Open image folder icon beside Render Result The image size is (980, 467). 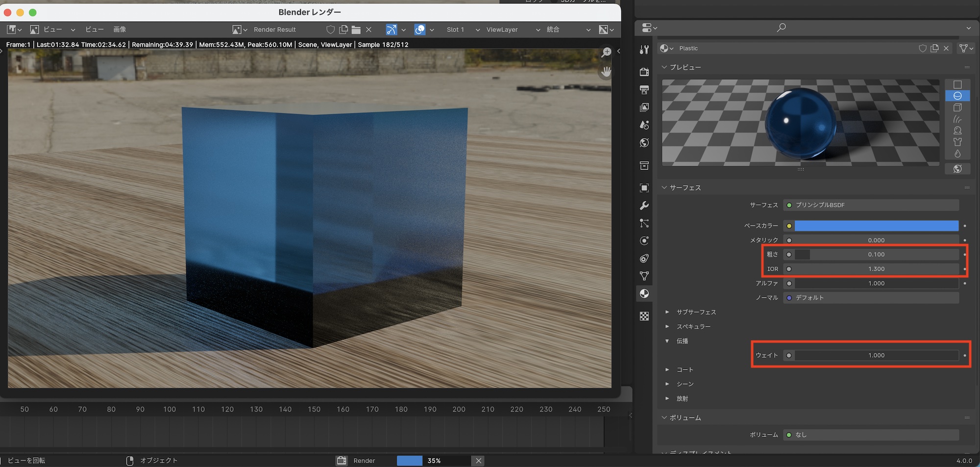click(356, 30)
